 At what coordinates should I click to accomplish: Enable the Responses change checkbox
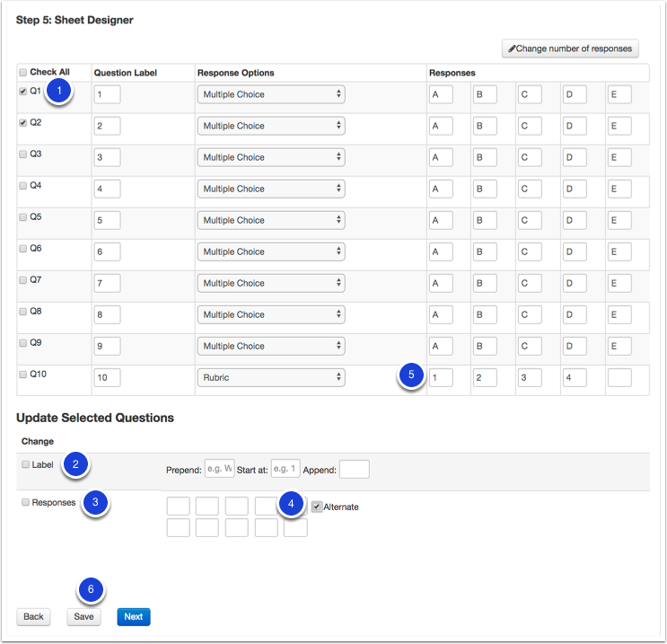pyautogui.click(x=25, y=502)
